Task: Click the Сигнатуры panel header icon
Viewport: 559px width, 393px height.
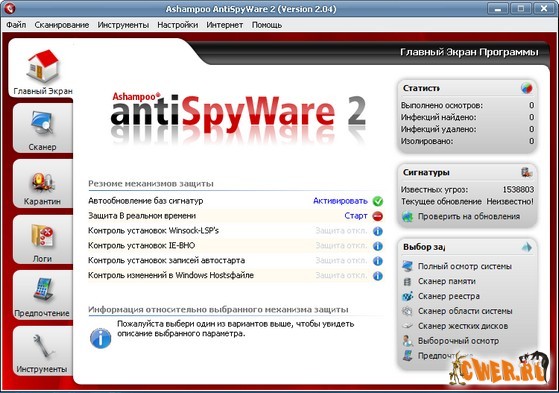Action: [x=527, y=172]
